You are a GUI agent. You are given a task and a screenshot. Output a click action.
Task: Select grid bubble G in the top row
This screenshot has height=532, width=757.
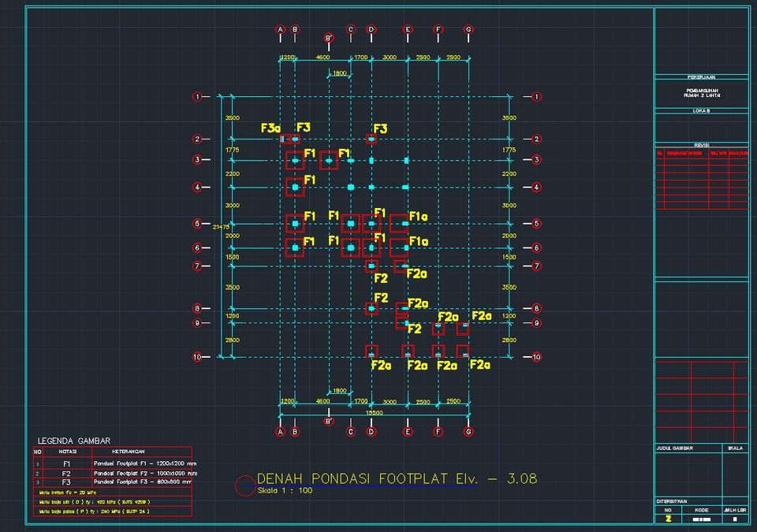(x=468, y=29)
